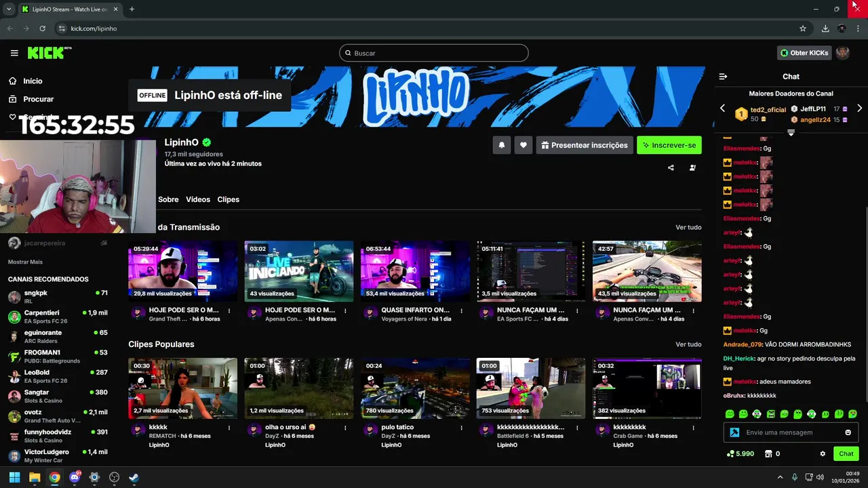868x488 pixels.
Task: Insert the first green smiling emote
Action: (730, 414)
